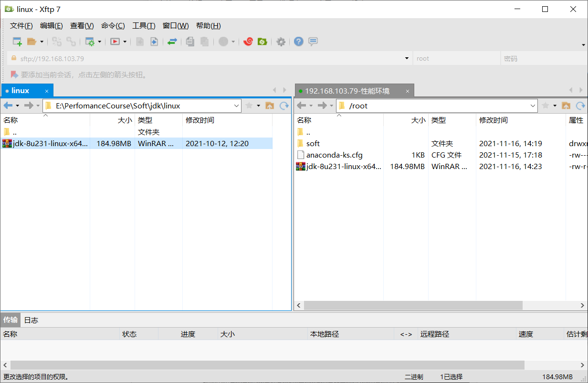Open options with the gear icon
The width and height of the screenshot is (588, 383).
pyautogui.click(x=281, y=42)
